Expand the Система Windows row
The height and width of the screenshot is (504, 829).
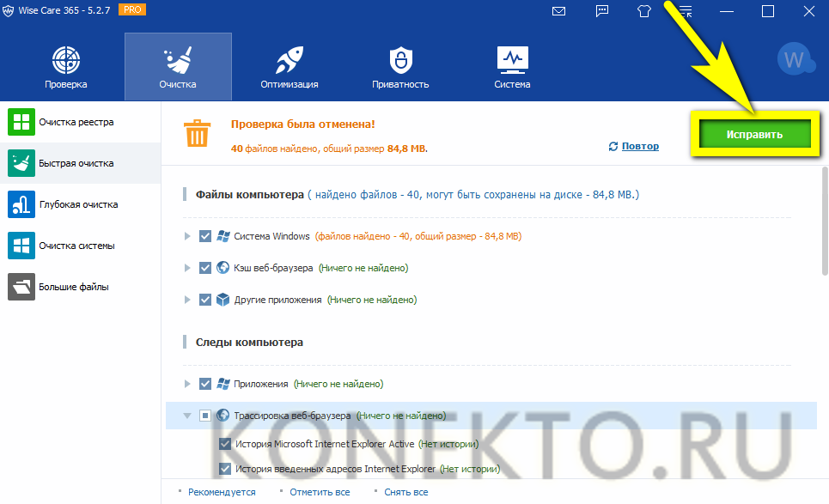187,236
